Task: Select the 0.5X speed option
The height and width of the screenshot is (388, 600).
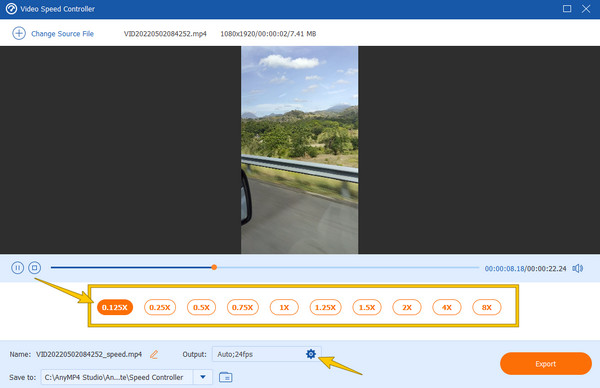Action: pos(201,307)
